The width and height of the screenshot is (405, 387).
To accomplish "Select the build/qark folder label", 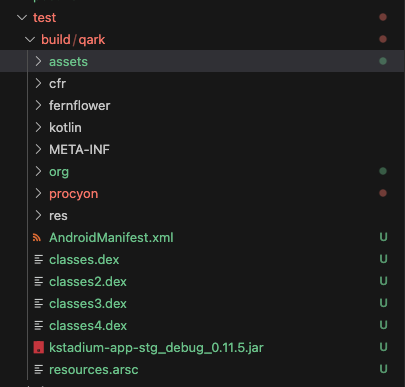I will pyautogui.click(x=73, y=40).
